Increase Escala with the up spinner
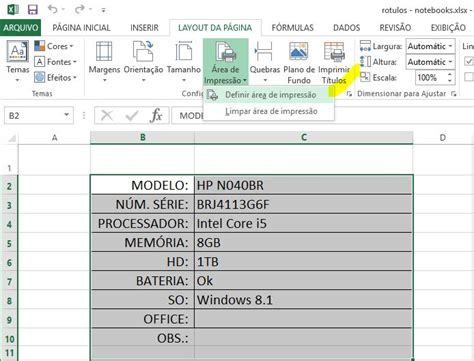Image resolution: width=474 pixels, height=361 pixels. coord(450,74)
